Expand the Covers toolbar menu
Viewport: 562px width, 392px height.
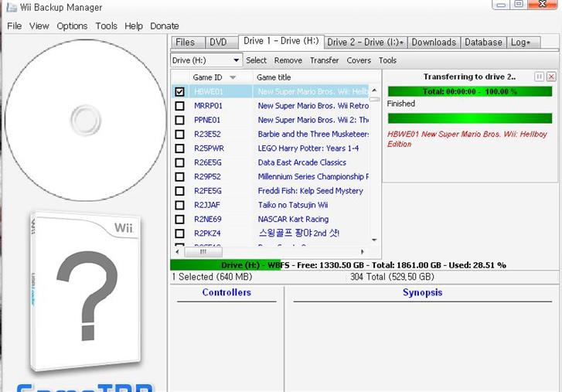359,60
